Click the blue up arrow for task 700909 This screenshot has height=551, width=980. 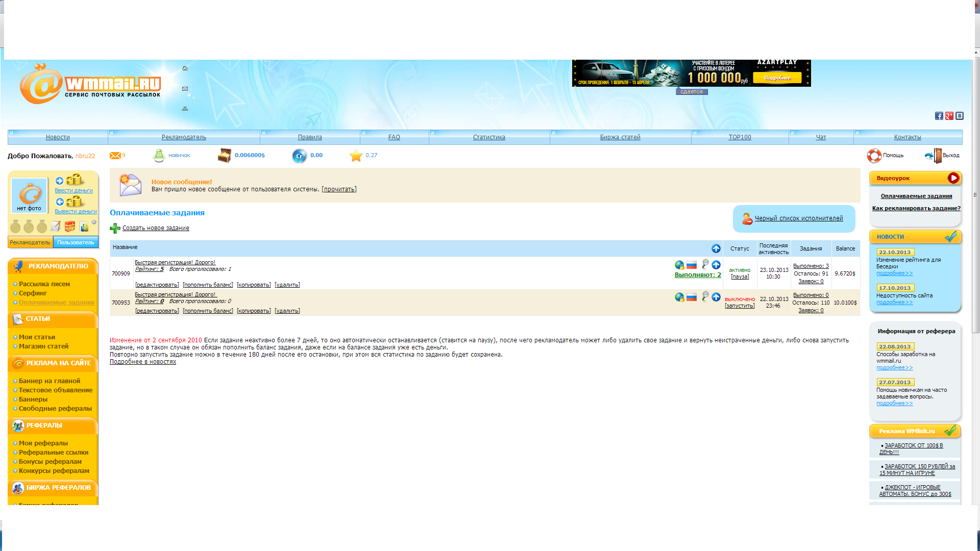point(716,265)
